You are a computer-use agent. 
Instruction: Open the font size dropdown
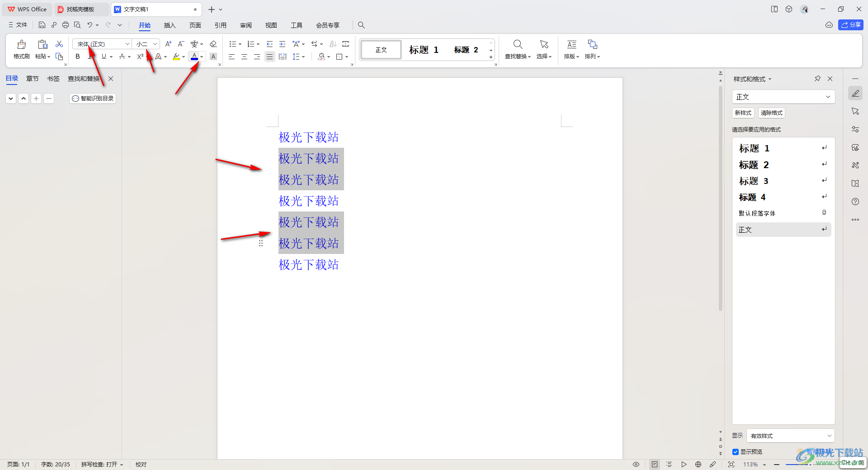(x=155, y=44)
